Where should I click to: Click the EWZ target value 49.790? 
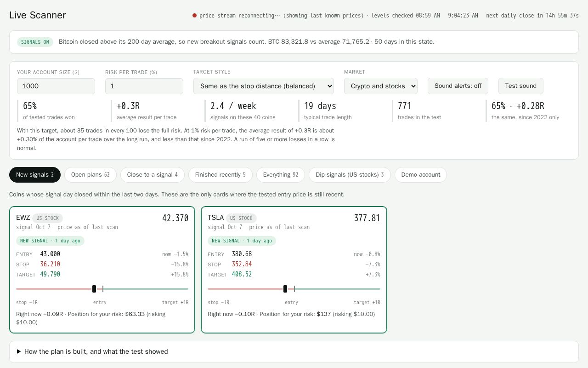tap(50, 274)
